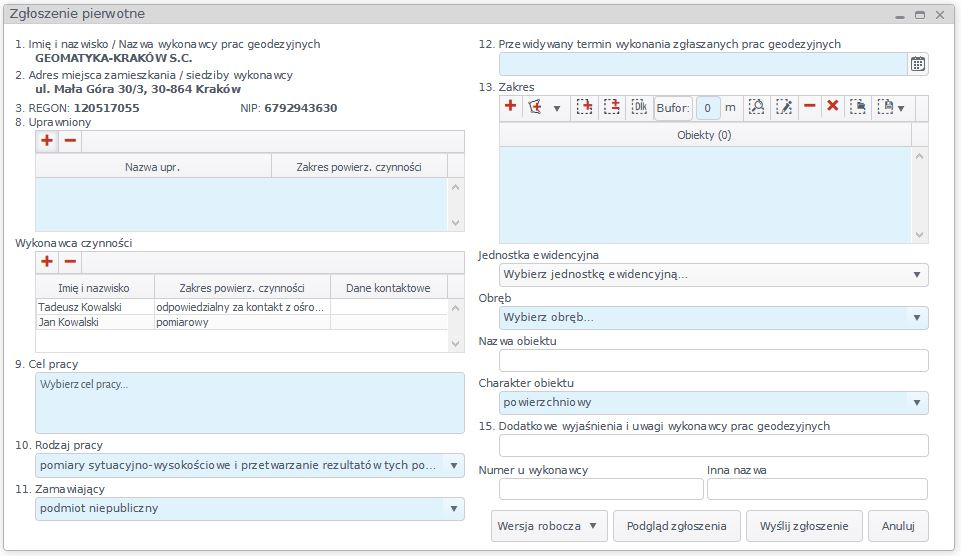Click the edit range pencil icon
The image size is (961, 556).
(x=784, y=107)
